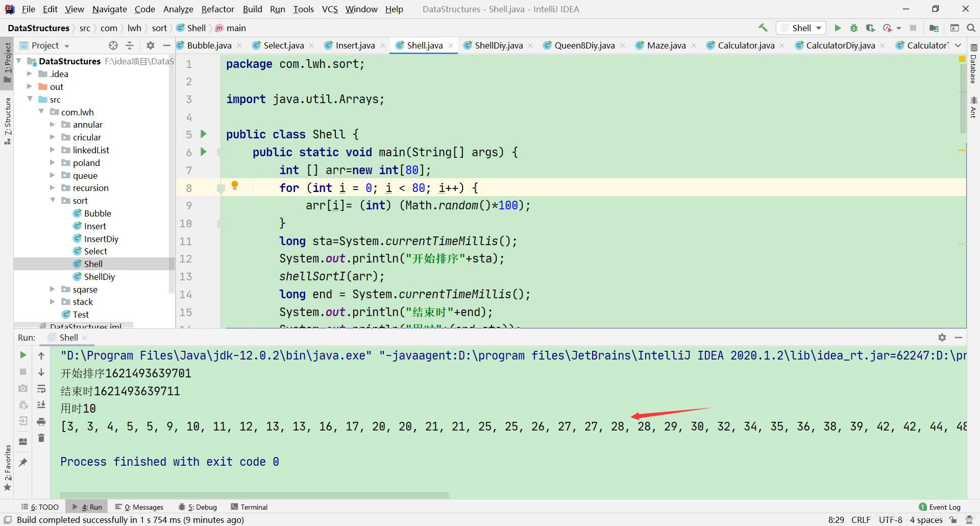Open Project panel settings gear
Screen dimensions: 980x526
(x=150, y=45)
